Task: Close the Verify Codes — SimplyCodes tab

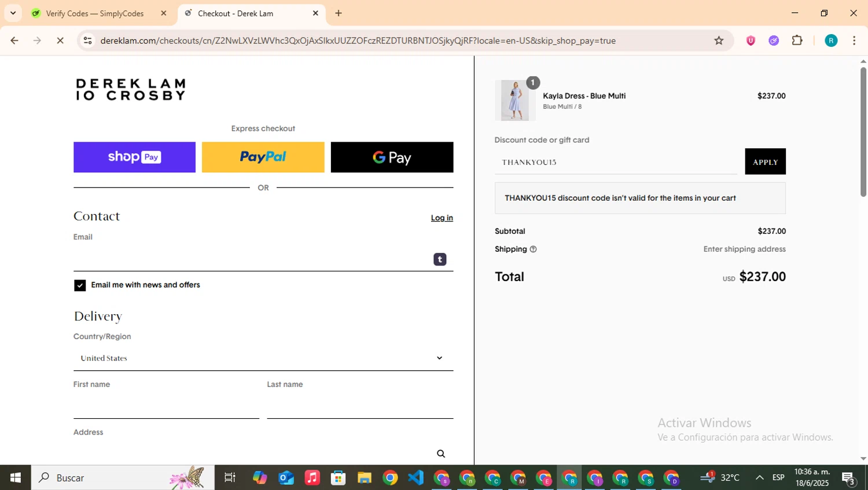Action: click(163, 13)
